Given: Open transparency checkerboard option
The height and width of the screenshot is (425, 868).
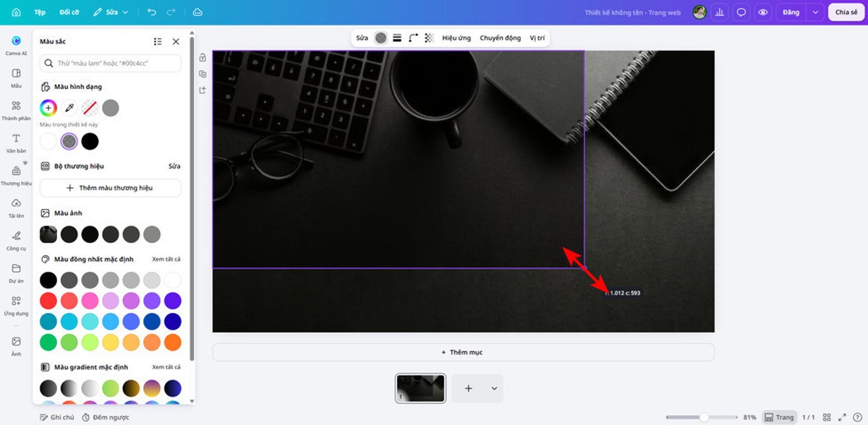Looking at the screenshot, I should click(429, 38).
